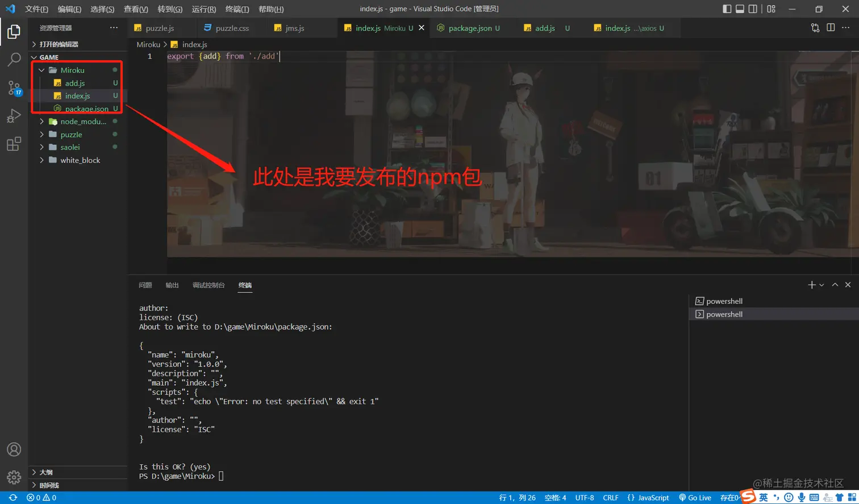Open the Manage gear icon
859x504 pixels.
point(14,477)
